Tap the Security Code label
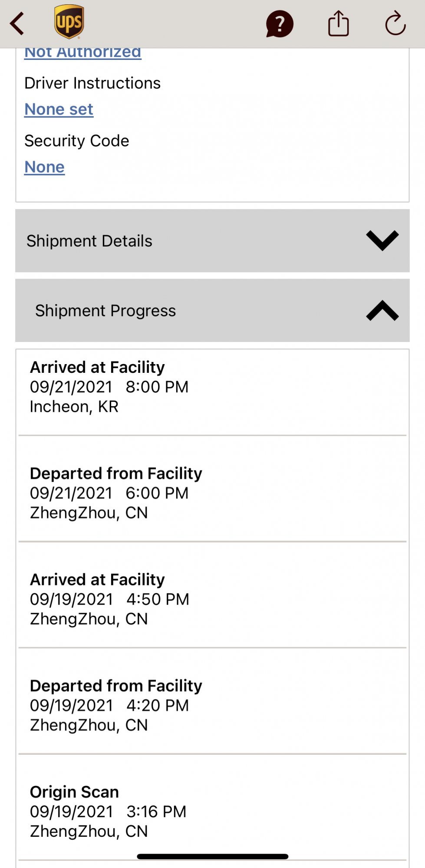The width and height of the screenshot is (425, 868). (77, 141)
